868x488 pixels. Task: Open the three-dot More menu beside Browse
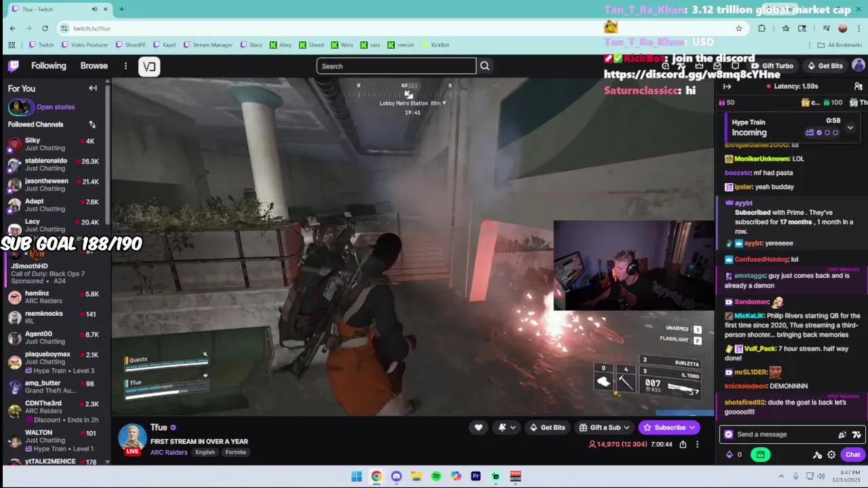point(125,66)
